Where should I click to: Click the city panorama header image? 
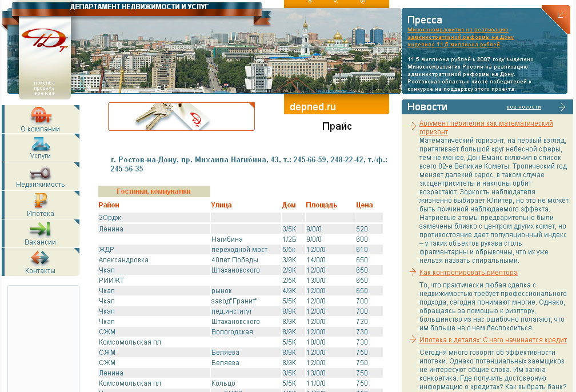pos(235,51)
